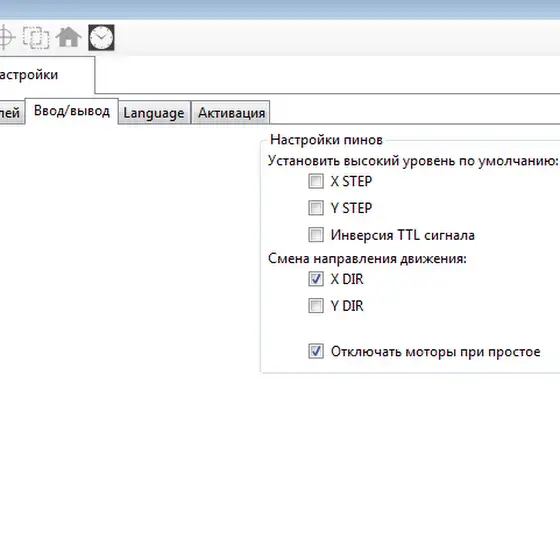
Task: Click the clock icon in the toolbar
Action: click(101, 38)
